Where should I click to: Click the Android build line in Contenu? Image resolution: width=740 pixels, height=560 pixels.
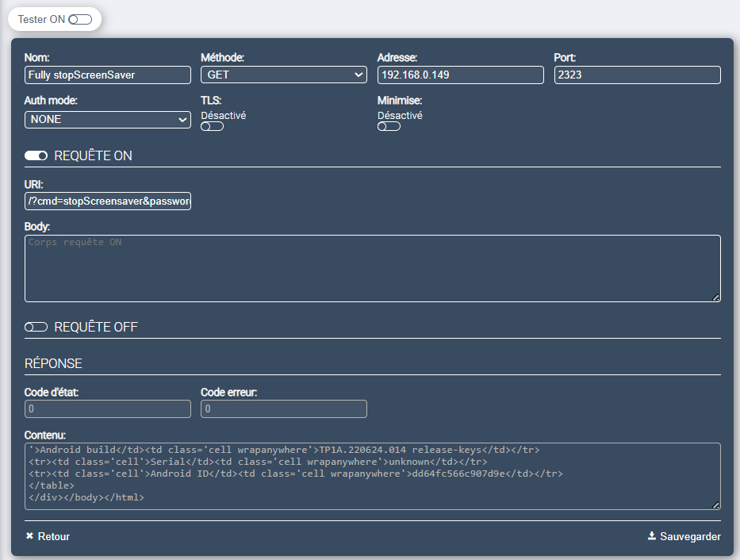click(x=284, y=450)
